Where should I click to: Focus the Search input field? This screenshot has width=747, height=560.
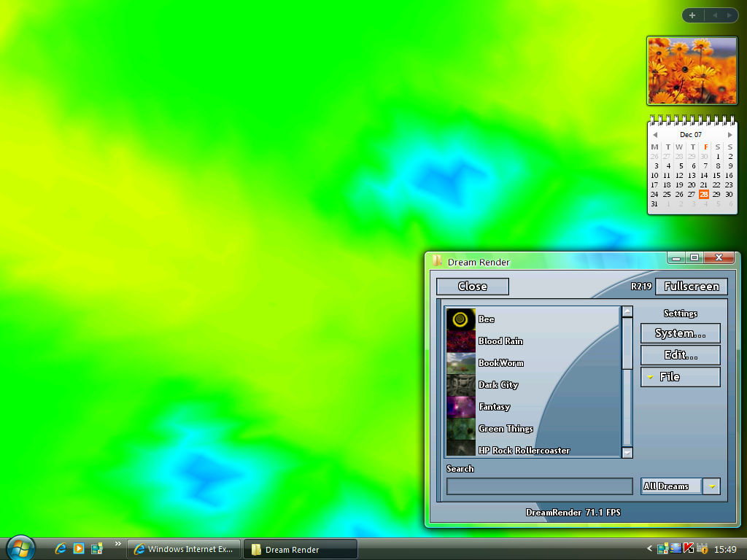coord(539,486)
